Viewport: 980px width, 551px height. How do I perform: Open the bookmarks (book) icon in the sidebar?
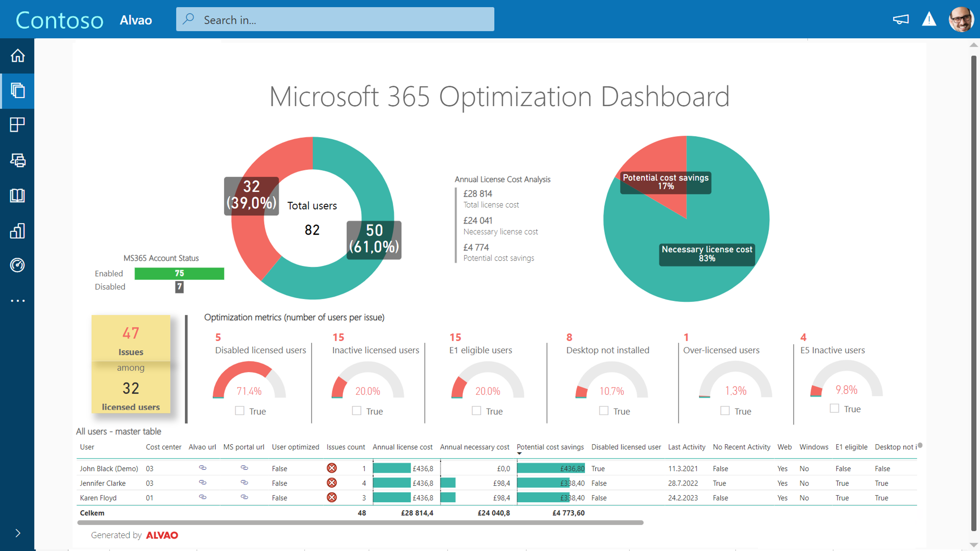pyautogui.click(x=17, y=195)
